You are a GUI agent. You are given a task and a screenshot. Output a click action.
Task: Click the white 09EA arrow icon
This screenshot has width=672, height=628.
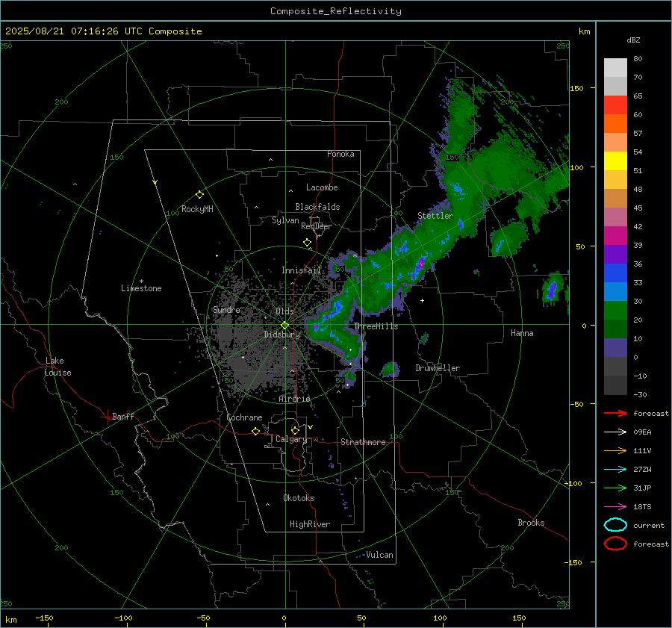pos(615,432)
